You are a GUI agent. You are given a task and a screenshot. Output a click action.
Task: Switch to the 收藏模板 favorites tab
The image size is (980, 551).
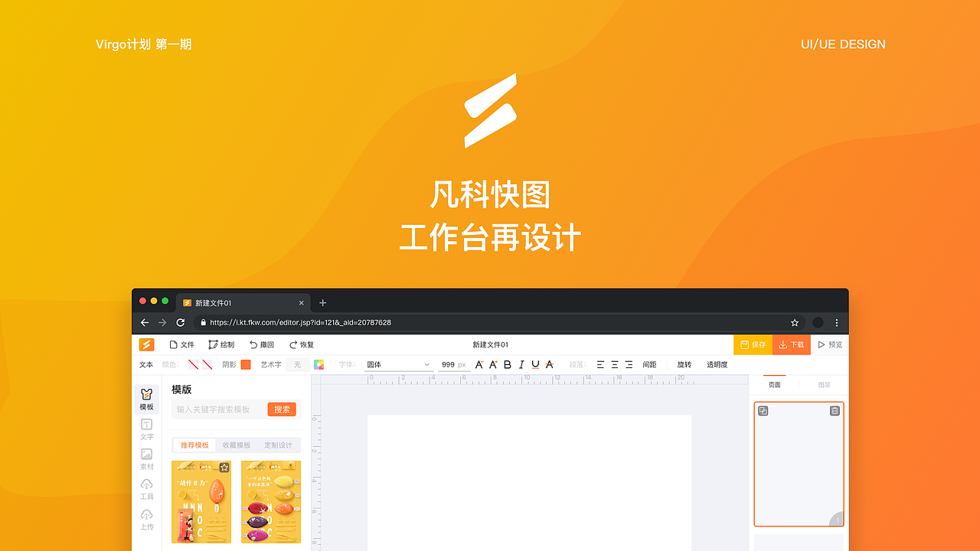click(237, 445)
